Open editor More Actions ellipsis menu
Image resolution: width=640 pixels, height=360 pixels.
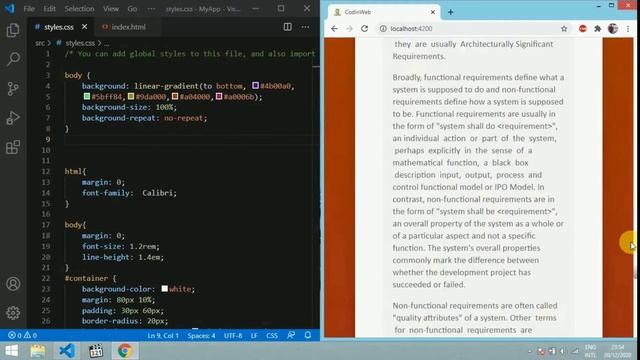coord(305,27)
